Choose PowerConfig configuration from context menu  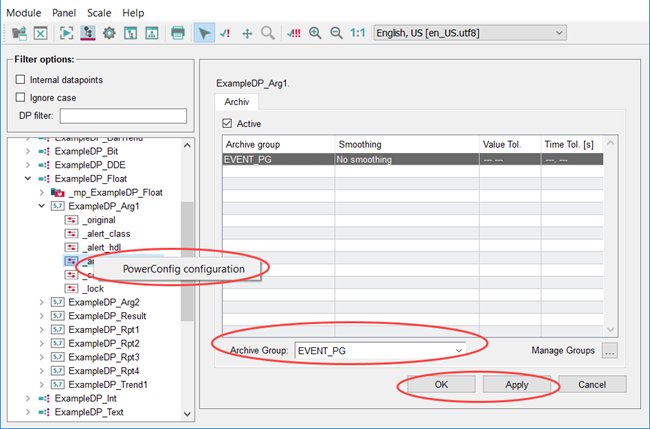(183, 268)
